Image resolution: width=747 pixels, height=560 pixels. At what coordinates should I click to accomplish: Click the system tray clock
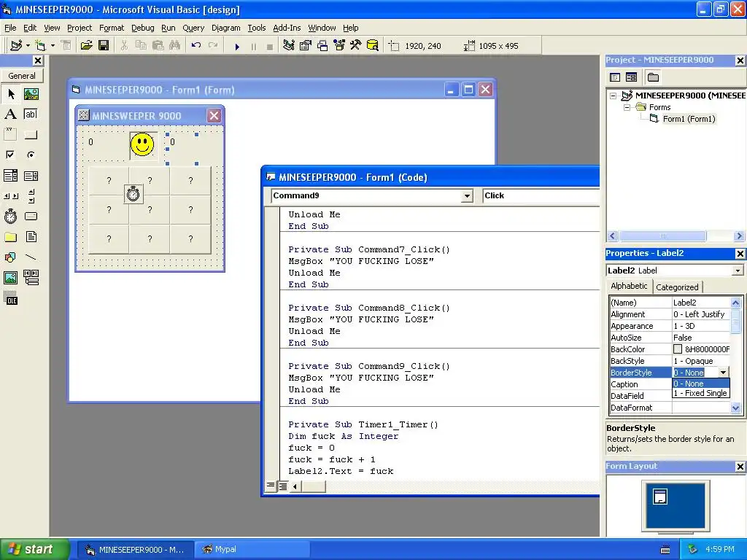tap(720, 550)
